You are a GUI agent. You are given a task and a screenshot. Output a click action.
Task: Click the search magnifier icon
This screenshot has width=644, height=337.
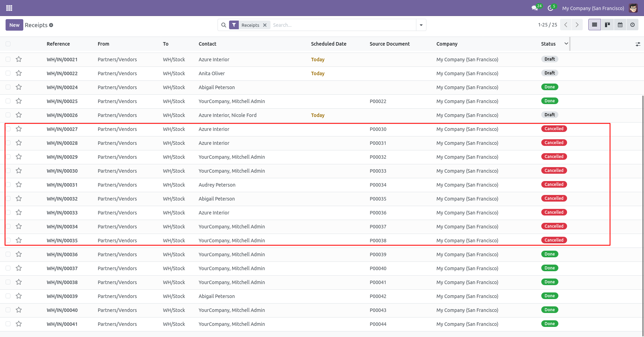pos(224,25)
